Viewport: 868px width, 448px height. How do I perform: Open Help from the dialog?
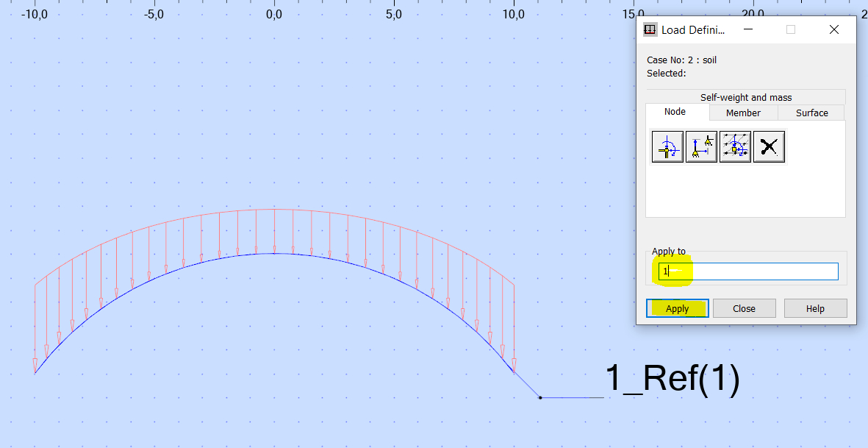[x=815, y=307]
